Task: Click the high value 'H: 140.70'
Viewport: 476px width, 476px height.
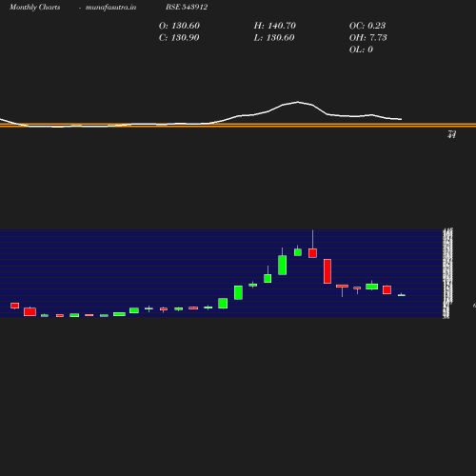Action: click(x=275, y=26)
